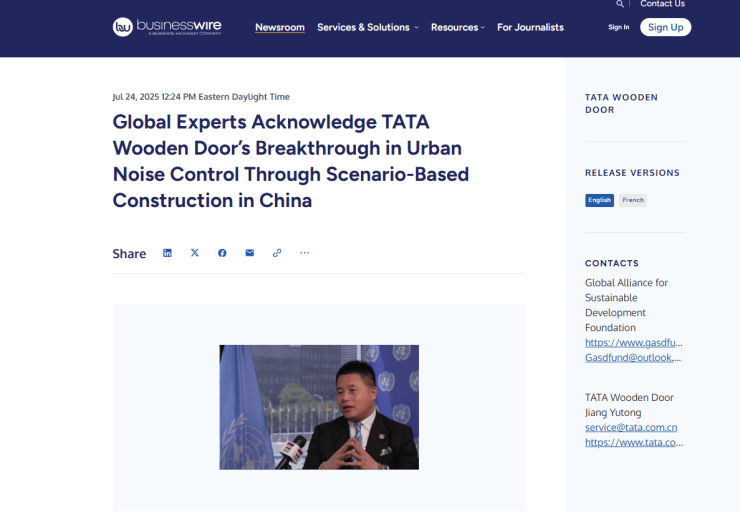The height and width of the screenshot is (512, 740).
Task: Click the Sign Up button
Action: [665, 27]
